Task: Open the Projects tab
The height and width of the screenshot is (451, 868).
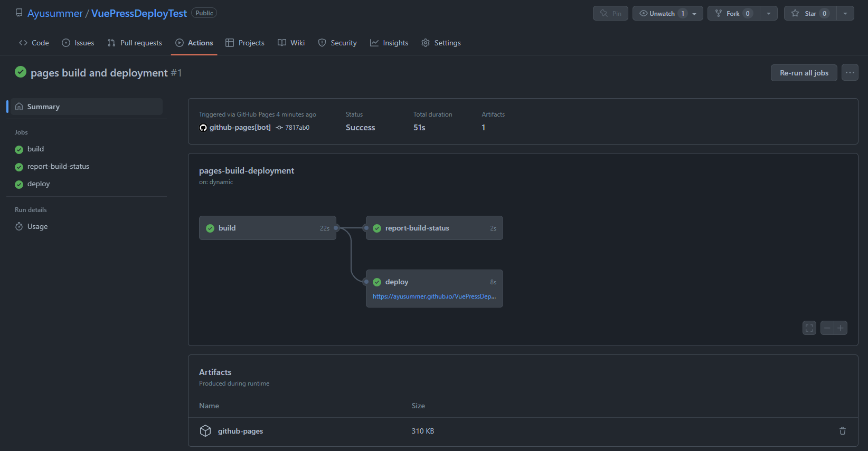Action: (245, 43)
